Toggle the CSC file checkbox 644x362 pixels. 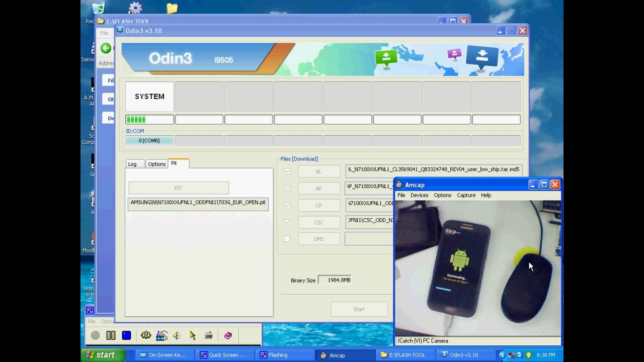point(287,222)
